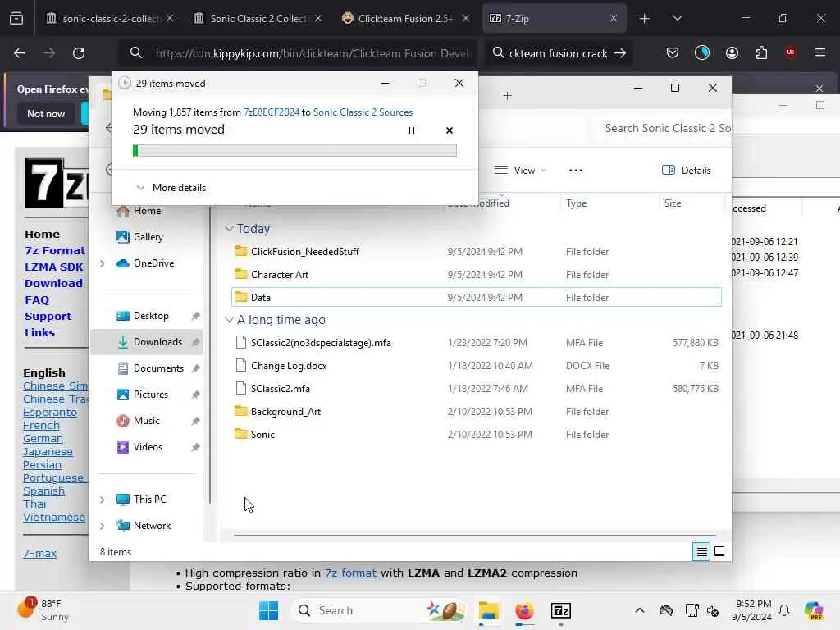Viewport: 840px width, 630px height.
Task: Click the taskbar Search box
Action: point(379,610)
